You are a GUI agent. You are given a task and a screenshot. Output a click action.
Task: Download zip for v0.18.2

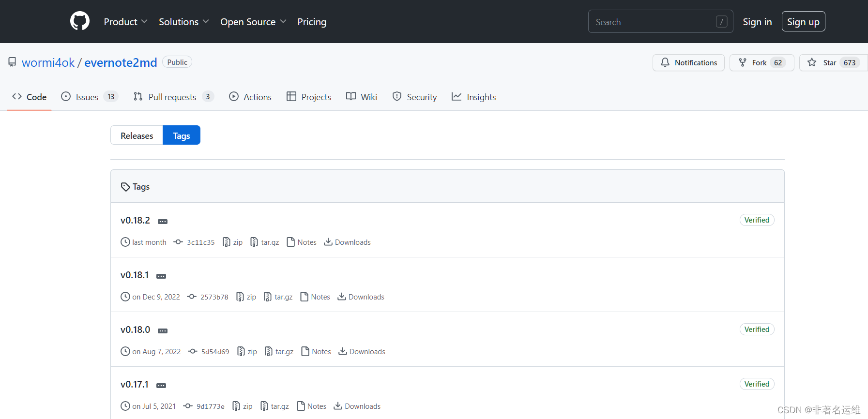233,242
